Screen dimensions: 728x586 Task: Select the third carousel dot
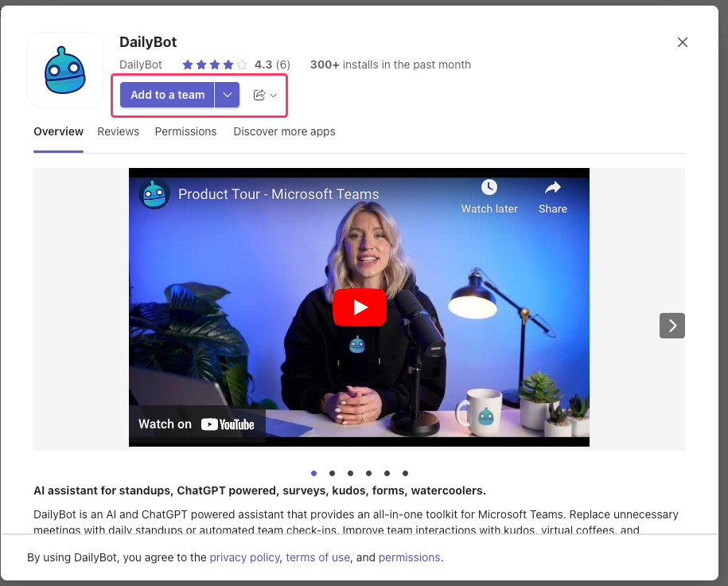coord(351,473)
